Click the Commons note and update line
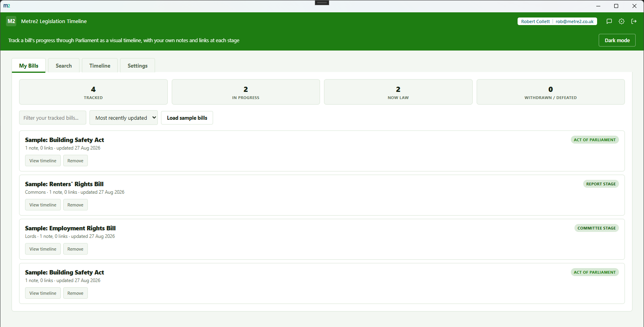644x327 pixels. click(x=75, y=192)
